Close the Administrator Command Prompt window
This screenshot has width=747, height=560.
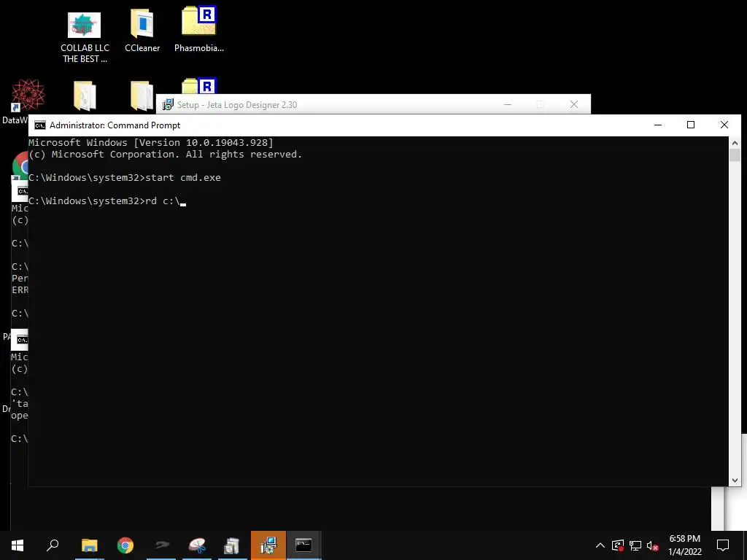click(724, 125)
